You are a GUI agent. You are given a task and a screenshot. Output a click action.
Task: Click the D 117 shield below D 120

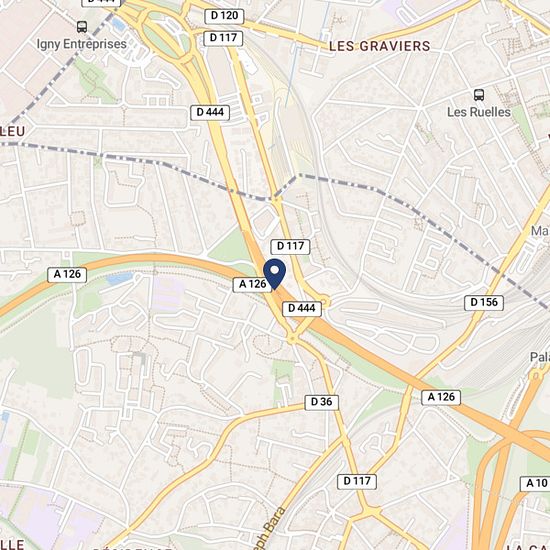point(223,38)
